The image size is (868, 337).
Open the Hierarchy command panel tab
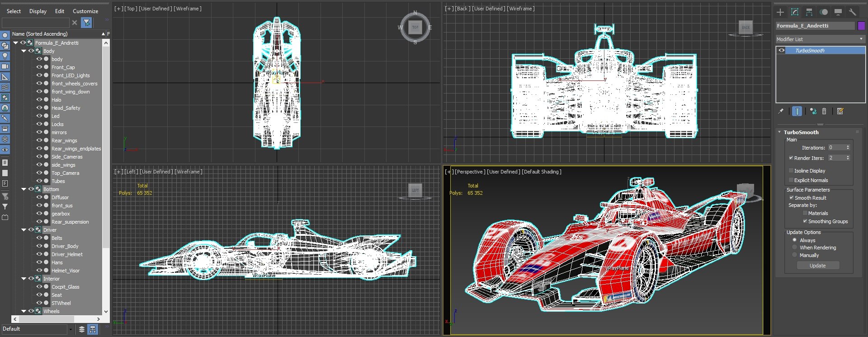(809, 12)
